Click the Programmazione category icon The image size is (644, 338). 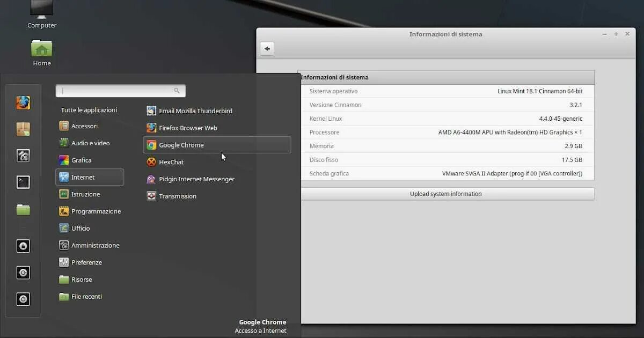click(64, 211)
